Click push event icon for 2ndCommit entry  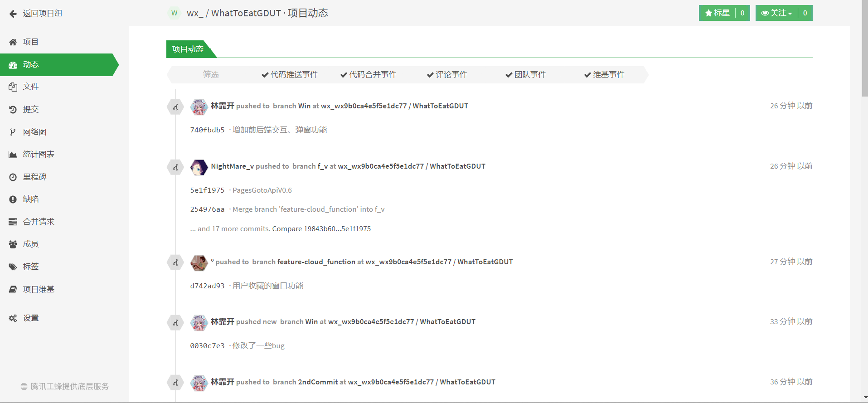(x=175, y=383)
